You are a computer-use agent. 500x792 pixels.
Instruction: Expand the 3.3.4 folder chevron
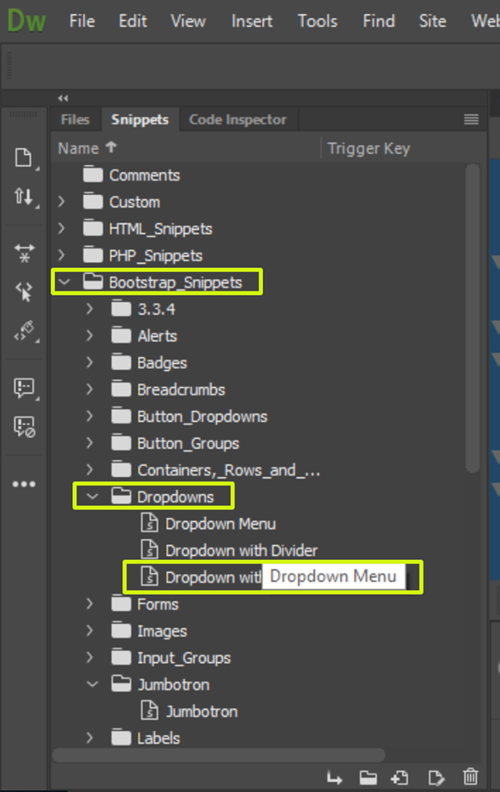[x=90, y=309]
